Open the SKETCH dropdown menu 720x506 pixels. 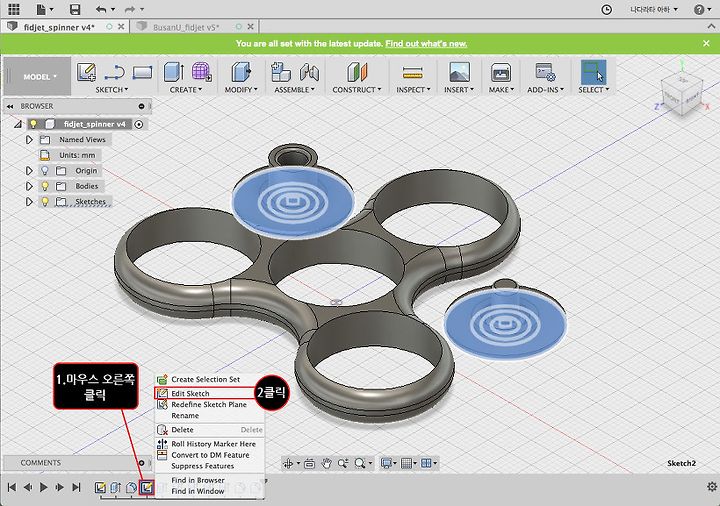pyautogui.click(x=112, y=90)
